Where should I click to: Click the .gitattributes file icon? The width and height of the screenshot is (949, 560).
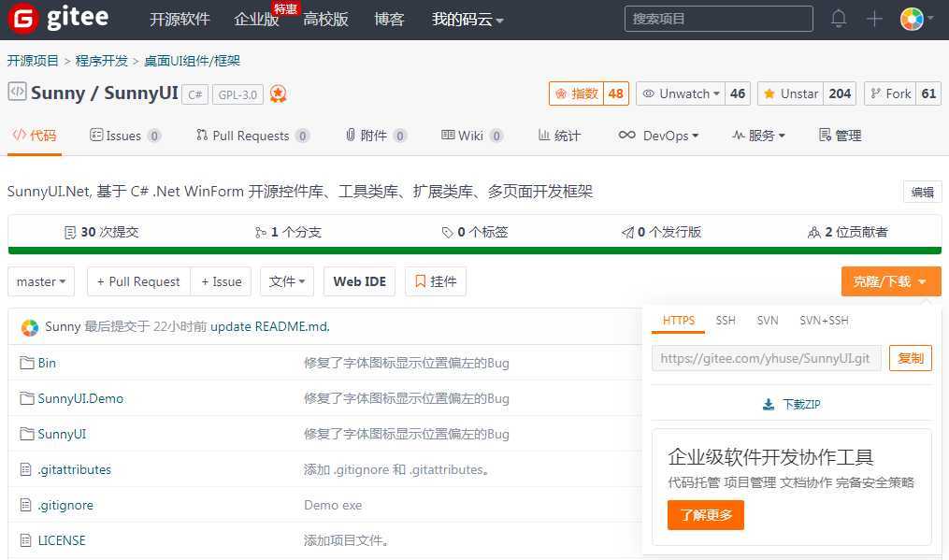[25, 469]
